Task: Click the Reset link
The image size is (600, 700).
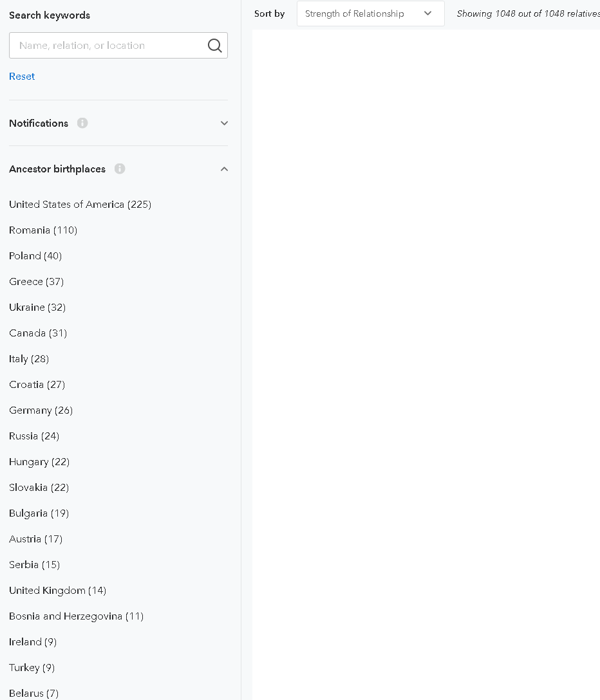Action: (x=22, y=77)
